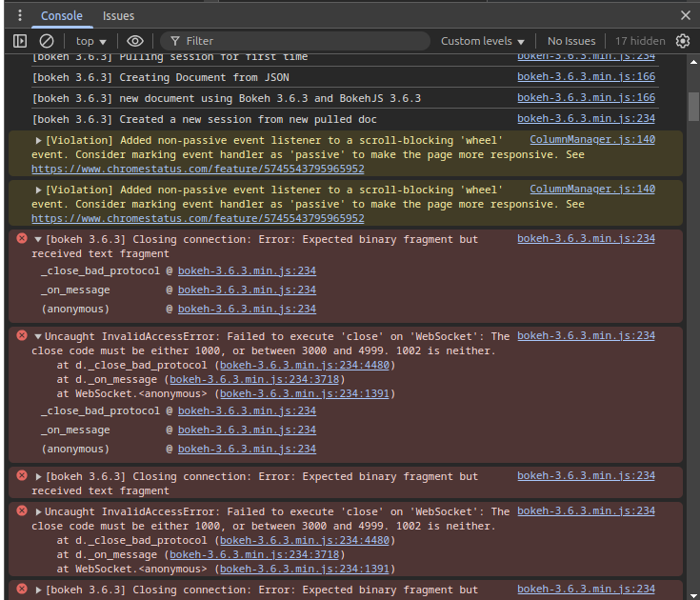This screenshot has width=700, height=600.
Task: Click error icon of last Closing connection
Action: coord(22,589)
